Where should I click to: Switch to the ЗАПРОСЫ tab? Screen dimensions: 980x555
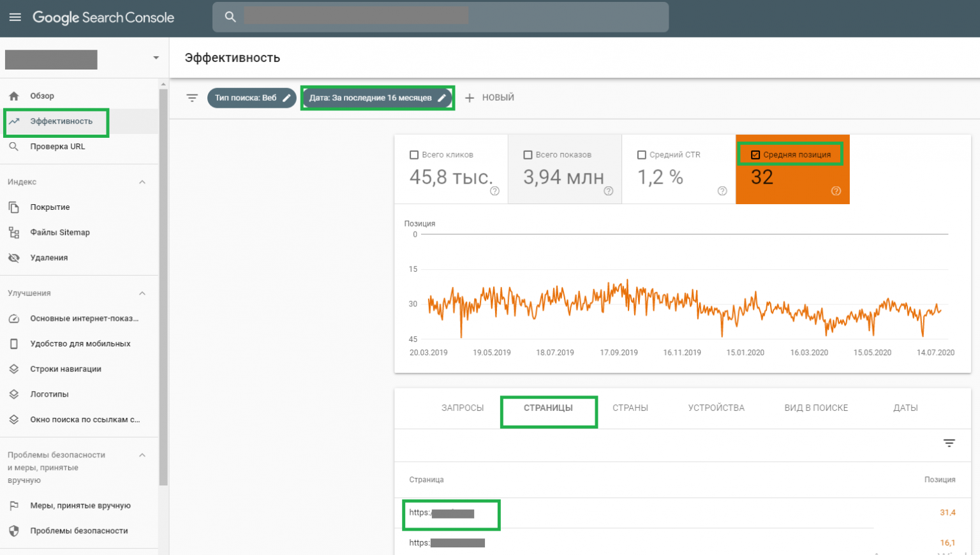pos(463,408)
